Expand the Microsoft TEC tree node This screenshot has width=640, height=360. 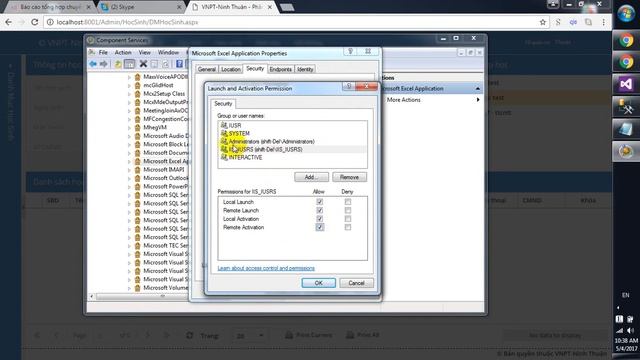[x=129, y=246]
